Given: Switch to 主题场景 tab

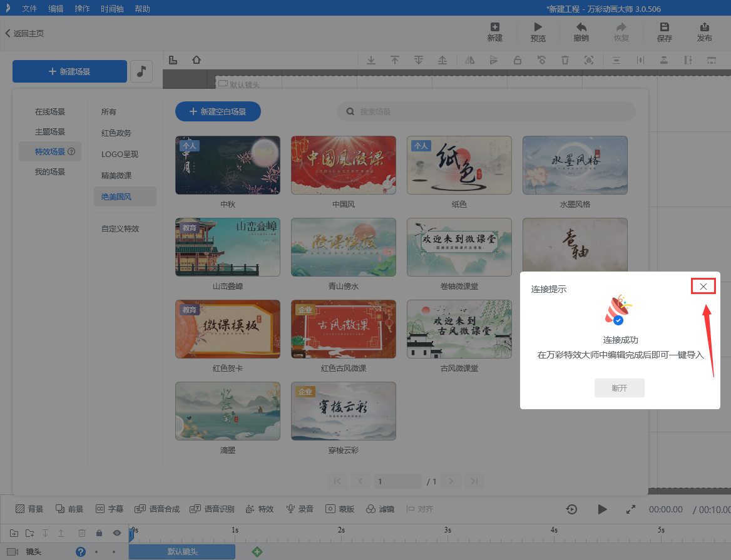Looking at the screenshot, I should click(50, 131).
